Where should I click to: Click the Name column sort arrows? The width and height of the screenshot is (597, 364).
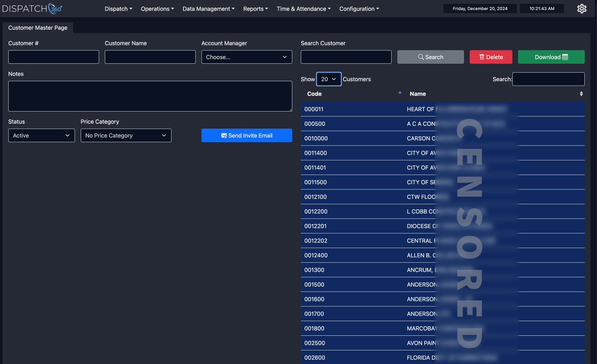click(x=581, y=94)
